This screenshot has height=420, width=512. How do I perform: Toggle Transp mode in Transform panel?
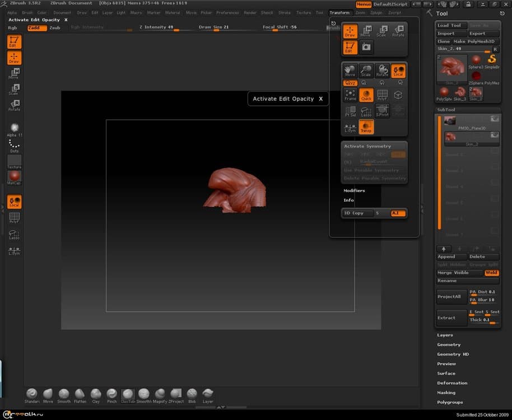tap(366, 128)
